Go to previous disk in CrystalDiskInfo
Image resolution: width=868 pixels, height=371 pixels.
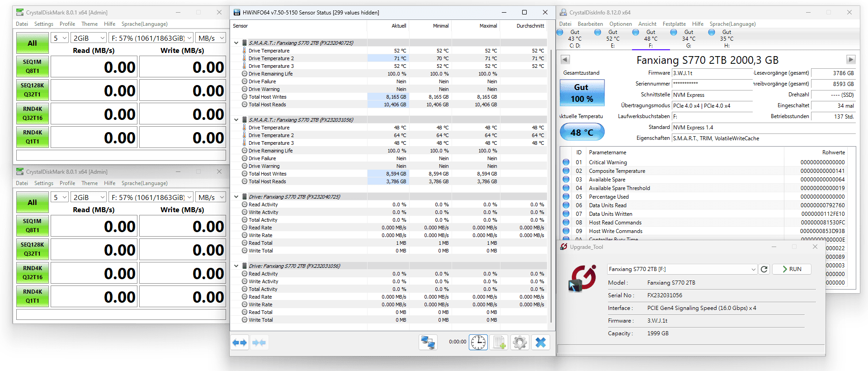(x=565, y=59)
